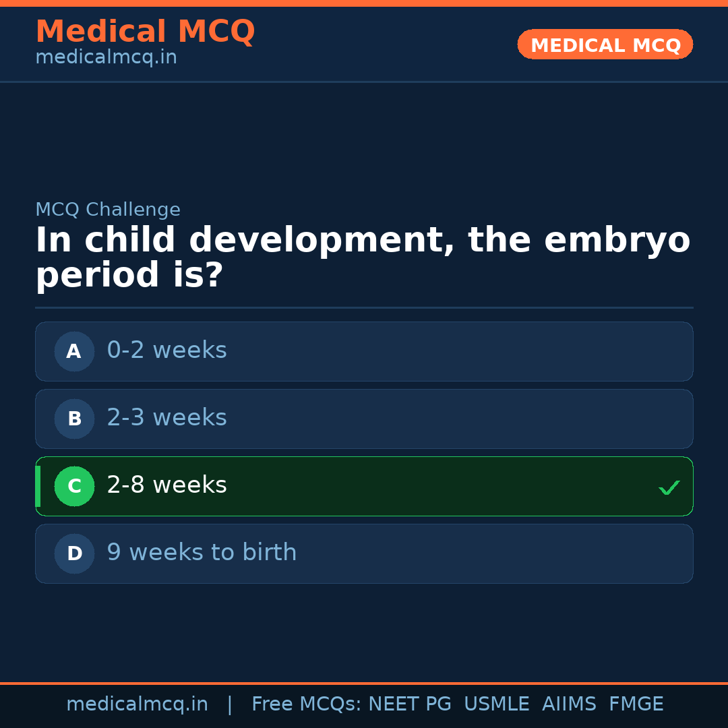The height and width of the screenshot is (728, 728).
Task: Open the footer medicalmcq.in link
Action: 137,704
